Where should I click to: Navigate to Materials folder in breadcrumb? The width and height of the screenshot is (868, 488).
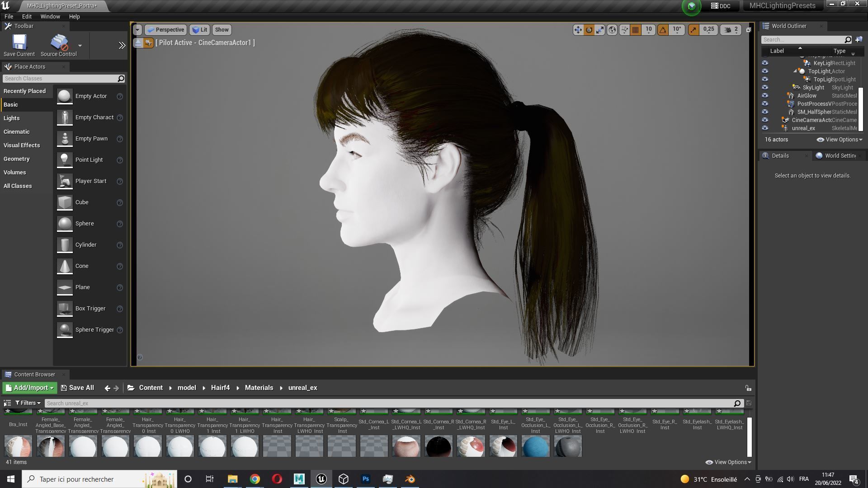tap(259, 388)
